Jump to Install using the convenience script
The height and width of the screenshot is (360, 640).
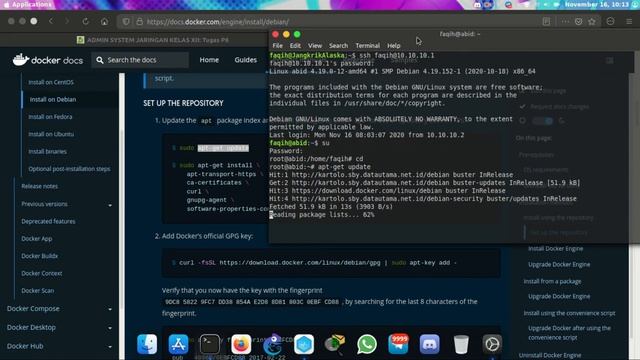[x=569, y=313]
